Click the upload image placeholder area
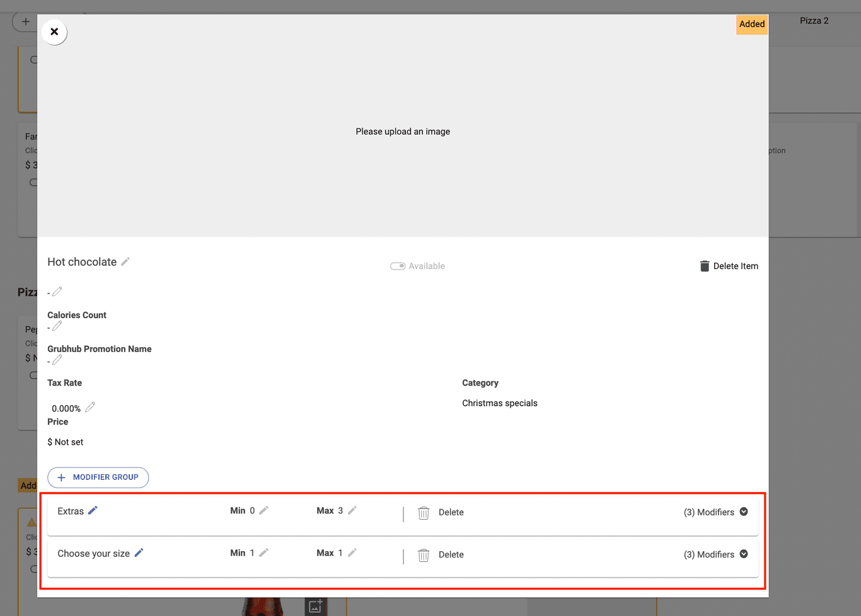This screenshot has height=616, width=861. point(403,132)
